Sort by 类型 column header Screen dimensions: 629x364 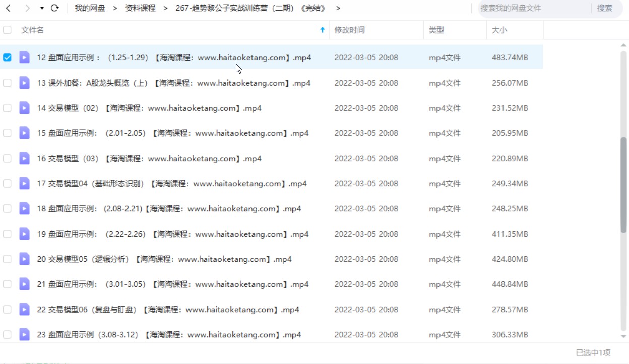tap(436, 30)
